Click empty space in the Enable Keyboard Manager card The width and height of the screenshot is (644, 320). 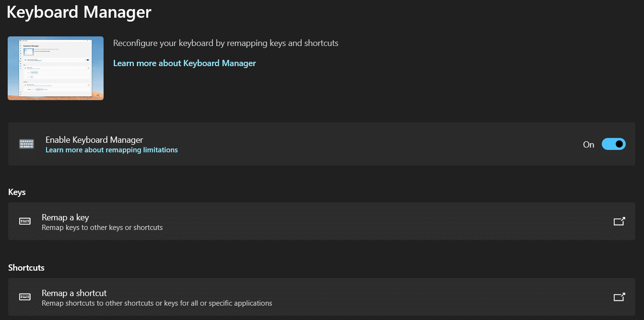(x=360, y=144)
